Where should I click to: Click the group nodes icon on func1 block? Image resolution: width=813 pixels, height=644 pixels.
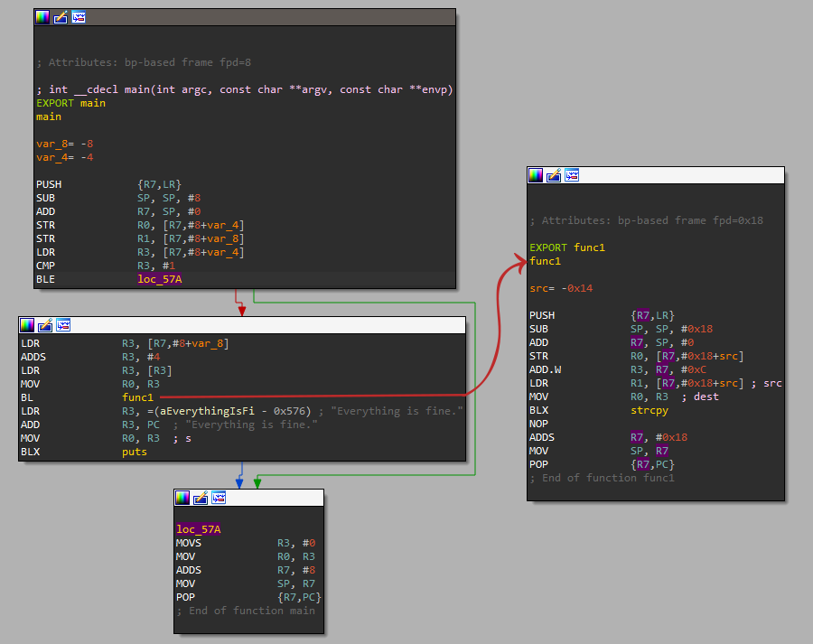(572, 175)
